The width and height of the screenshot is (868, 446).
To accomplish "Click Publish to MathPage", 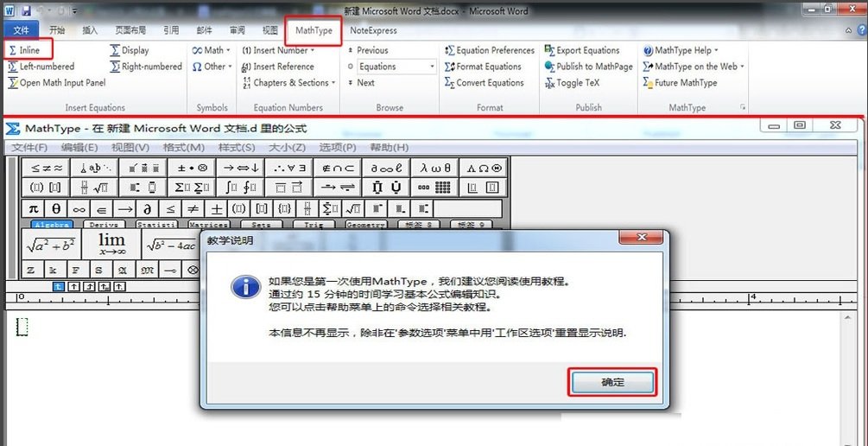I will [x=588, y=67].
